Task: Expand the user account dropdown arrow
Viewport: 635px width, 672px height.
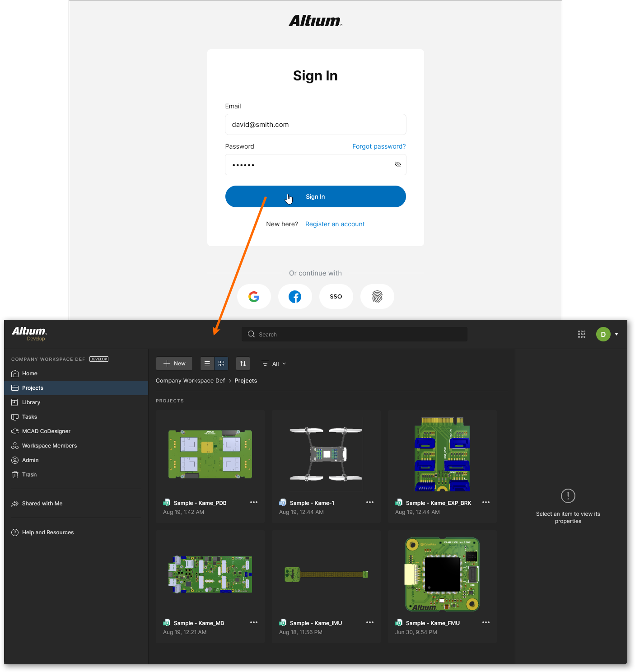Action: [x=616, y=334]
